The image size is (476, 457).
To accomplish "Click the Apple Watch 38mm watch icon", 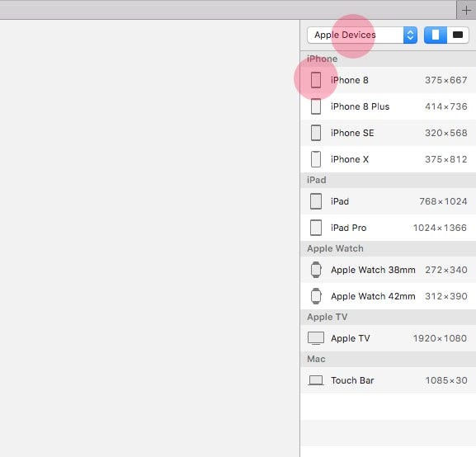I will pos(316,270).
